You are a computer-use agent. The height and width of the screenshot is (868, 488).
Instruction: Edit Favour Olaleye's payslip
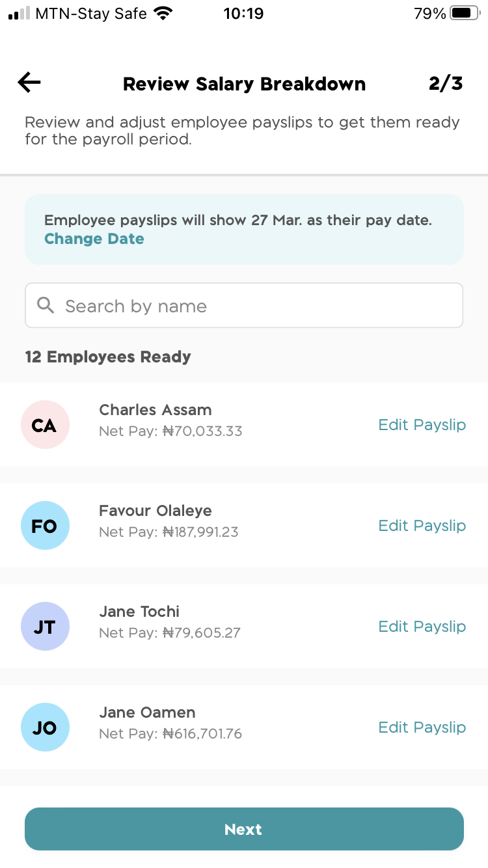422,525
